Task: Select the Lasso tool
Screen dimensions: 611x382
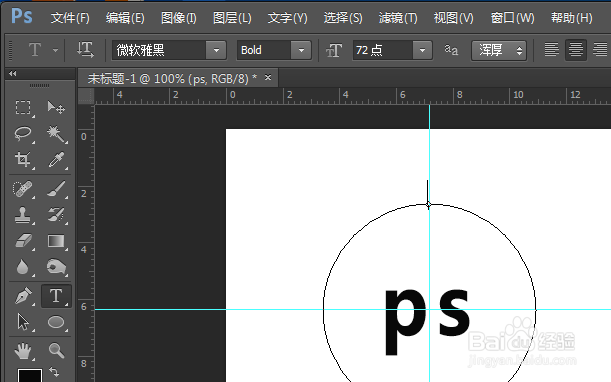Action: point(23,133)
